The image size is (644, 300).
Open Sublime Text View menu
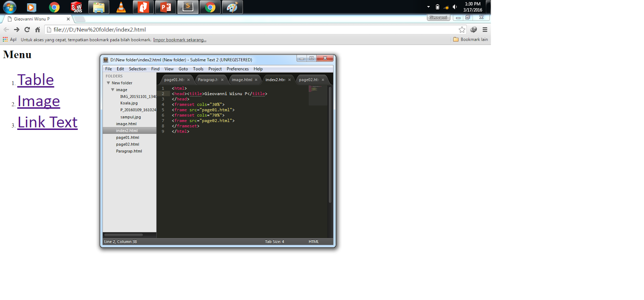[169, 69]
